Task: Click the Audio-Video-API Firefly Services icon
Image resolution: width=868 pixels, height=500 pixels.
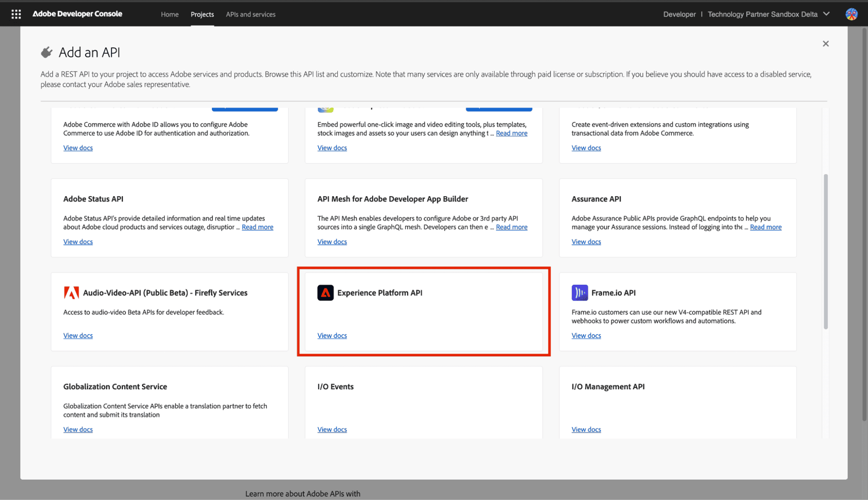Action: click(x=71, y=292)
